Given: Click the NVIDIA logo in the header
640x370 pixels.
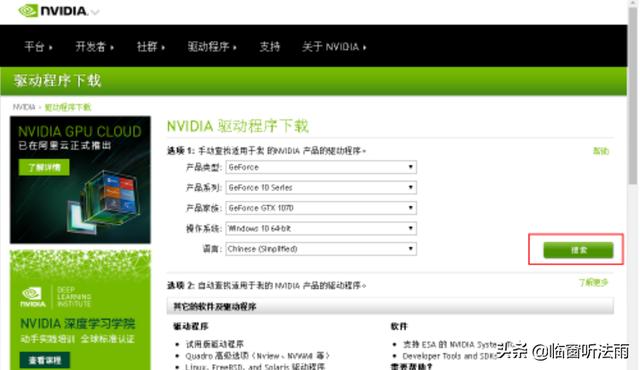Looking at the screenshot, I should pyautogui.click(x=53, y=11).
